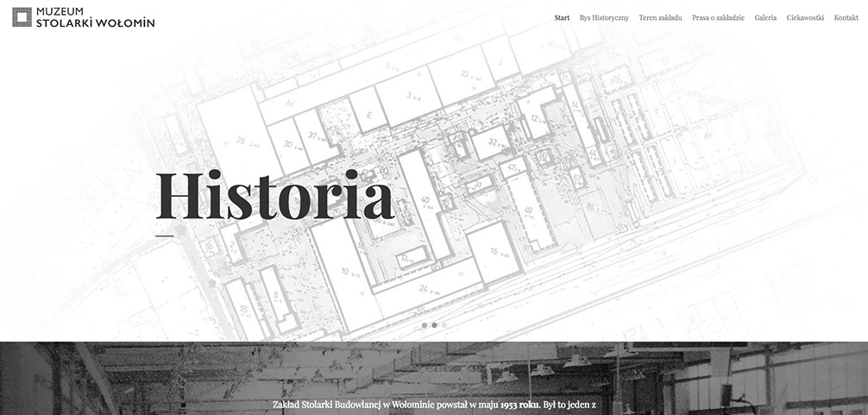
Task: Navigate to Prasa o zakładzie
Action: [718, 18]
